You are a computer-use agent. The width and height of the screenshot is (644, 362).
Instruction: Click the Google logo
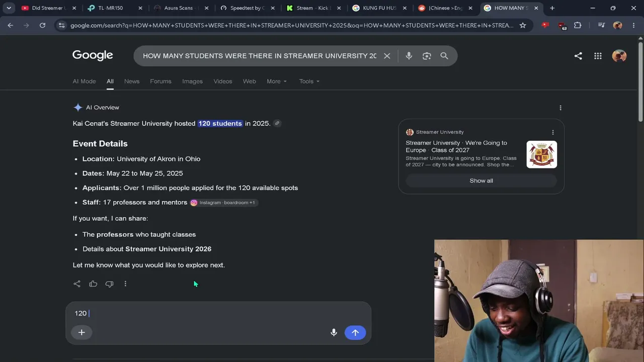[x=93, y=55]
